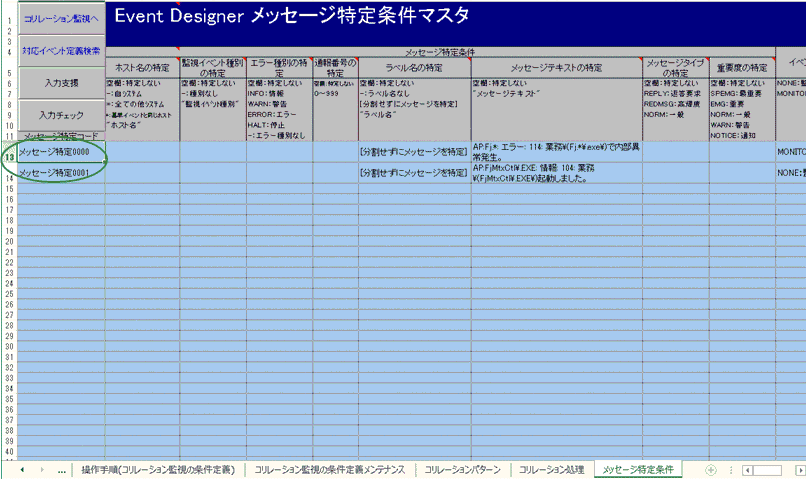Open the 入力支援 button
Image resolution: width=806 pixels, height=479 pixels.
pyautogui.click(x=61, y=83)
